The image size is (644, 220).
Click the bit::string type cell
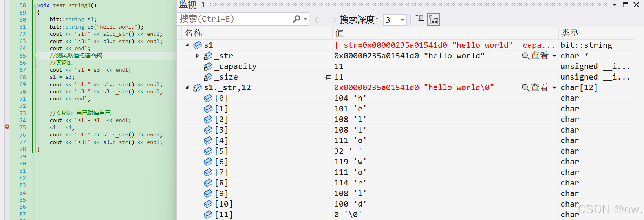pos(586,45)
